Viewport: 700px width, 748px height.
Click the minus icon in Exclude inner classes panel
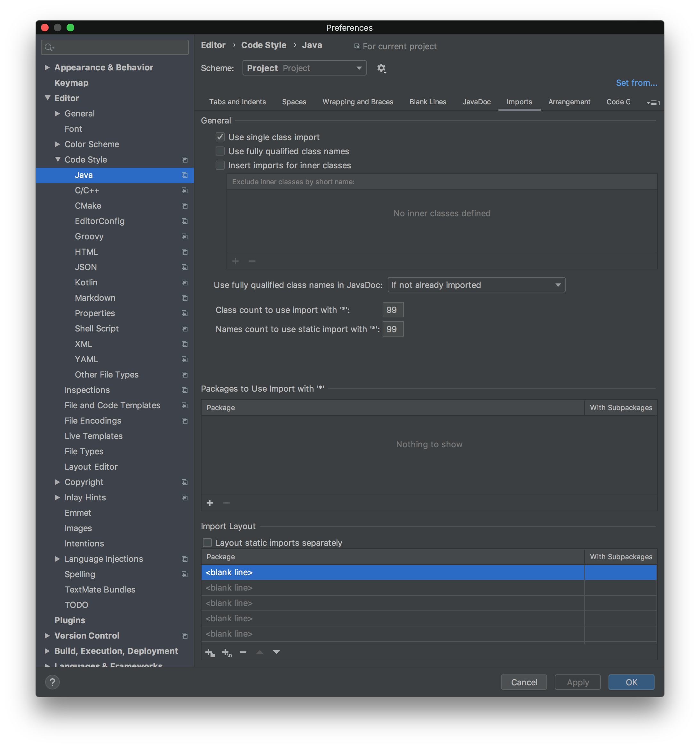[x=251, y=261]
